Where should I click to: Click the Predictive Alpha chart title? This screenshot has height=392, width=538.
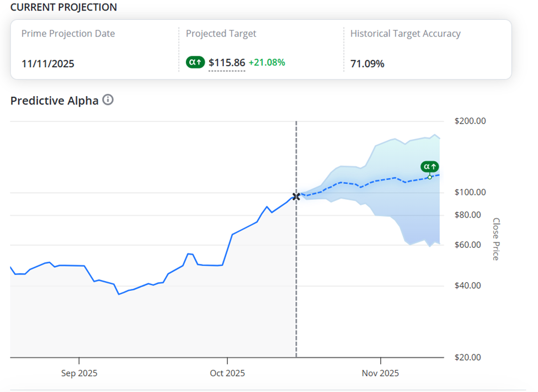54,100
